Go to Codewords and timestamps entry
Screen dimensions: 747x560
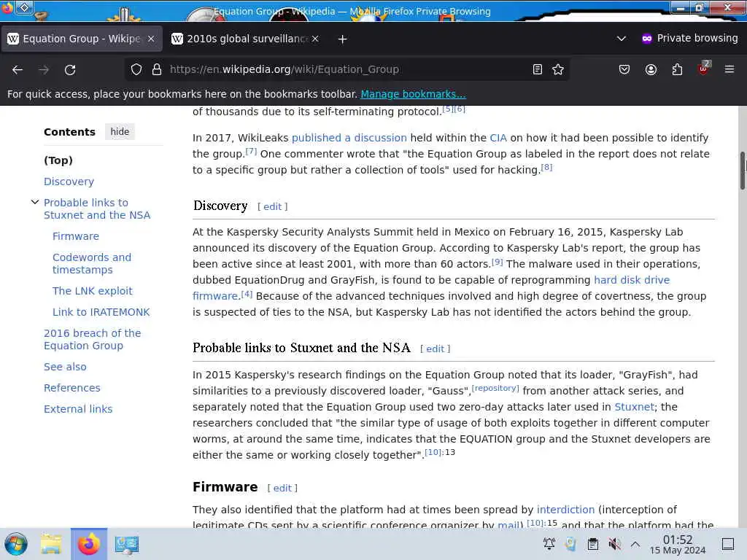pos(92,263)
